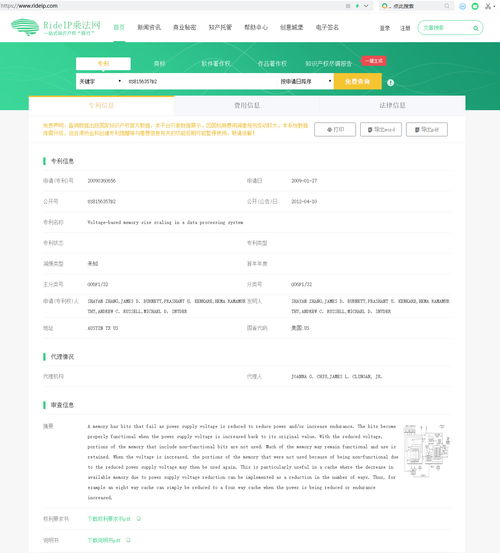
Task: Export the patent record to Word
Action: pos(381,129)
